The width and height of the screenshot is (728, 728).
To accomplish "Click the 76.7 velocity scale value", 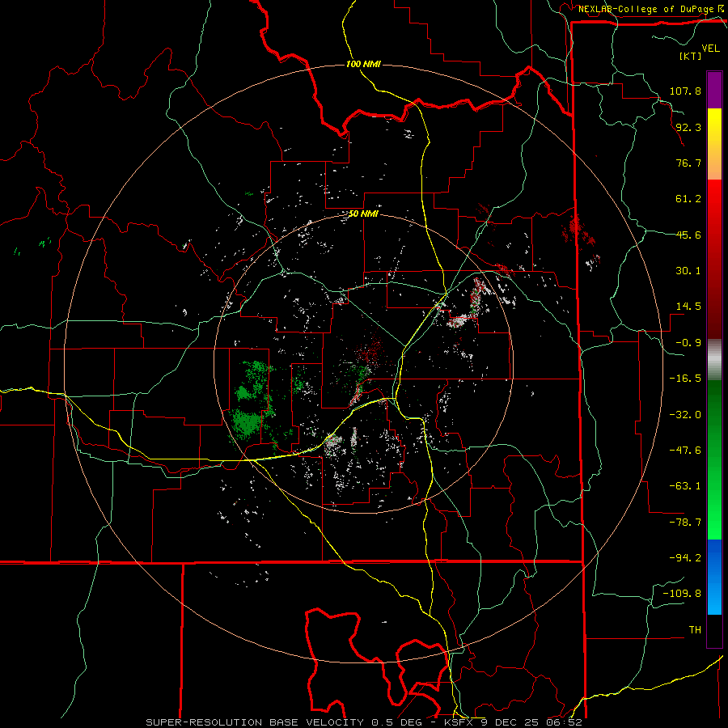I will [x=688, y=163].
